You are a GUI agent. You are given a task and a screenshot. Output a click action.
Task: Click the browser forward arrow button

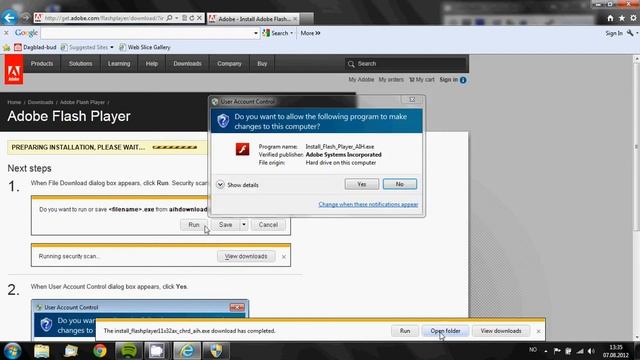click(25, 18)
